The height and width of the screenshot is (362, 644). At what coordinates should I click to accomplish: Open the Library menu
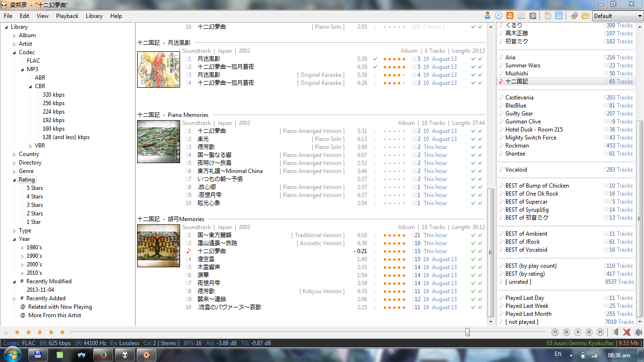(94, 16)
